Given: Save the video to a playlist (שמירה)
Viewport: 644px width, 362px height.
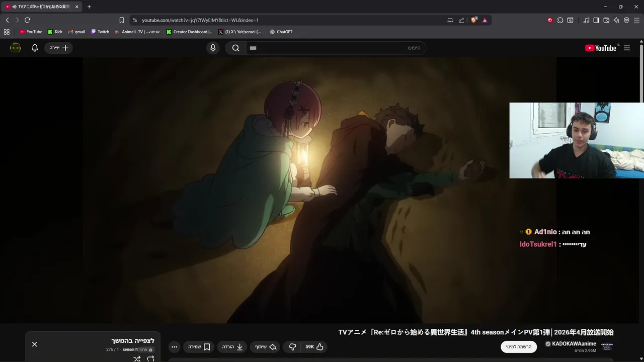Looking at the screenshot, I should (x=199, y=347).
